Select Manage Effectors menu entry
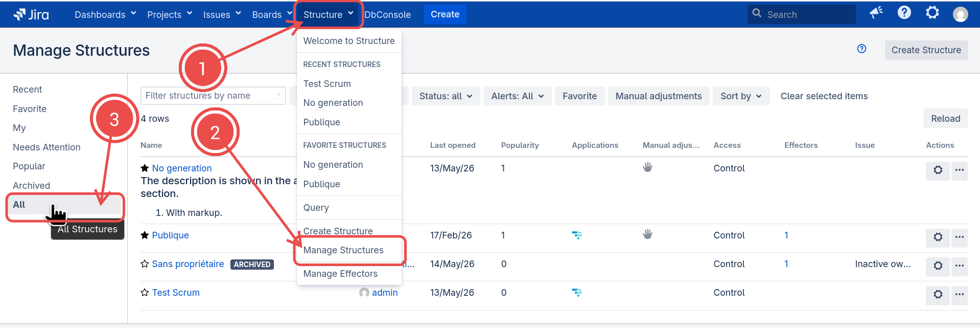Viewport: 980px width, 328px height. (349, 274)
